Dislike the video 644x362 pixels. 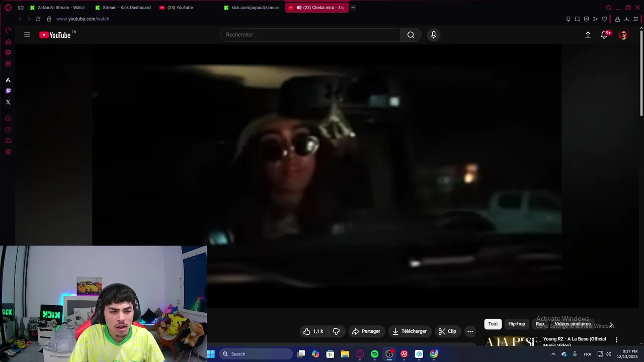click(336, 331)
